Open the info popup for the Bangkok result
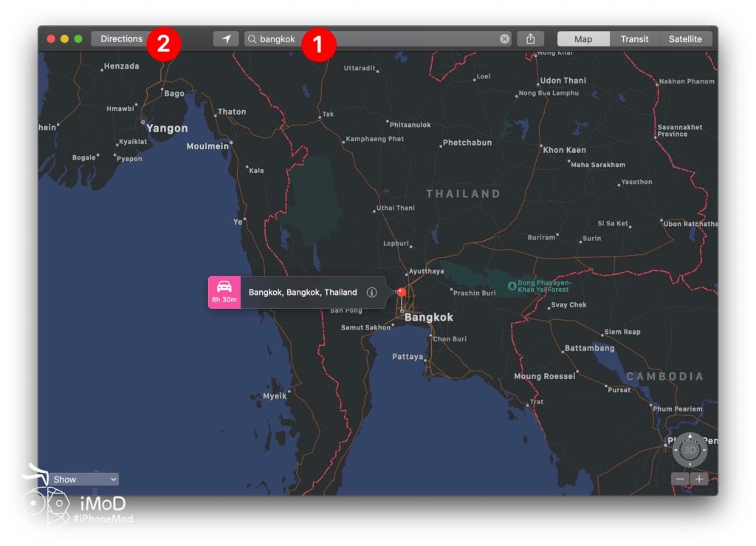756x546 pixels. coord(371,292)
